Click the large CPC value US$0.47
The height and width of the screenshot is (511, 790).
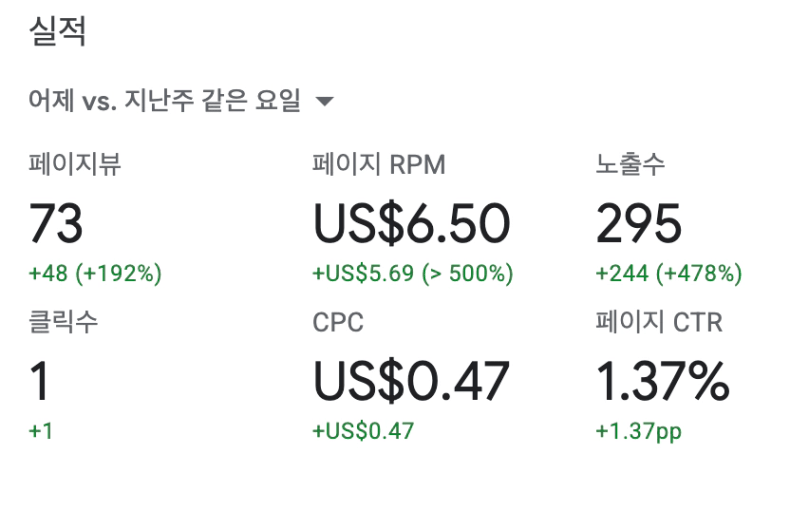[411, 381]
